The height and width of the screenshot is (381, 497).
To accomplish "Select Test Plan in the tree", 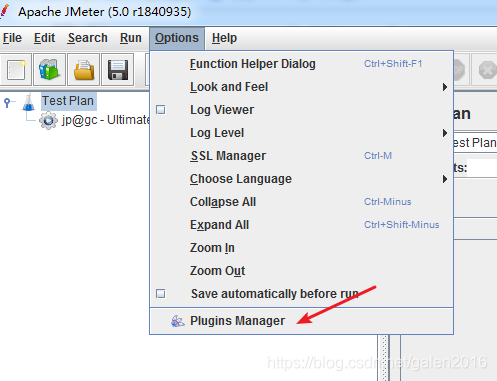I will coord(68,101).
